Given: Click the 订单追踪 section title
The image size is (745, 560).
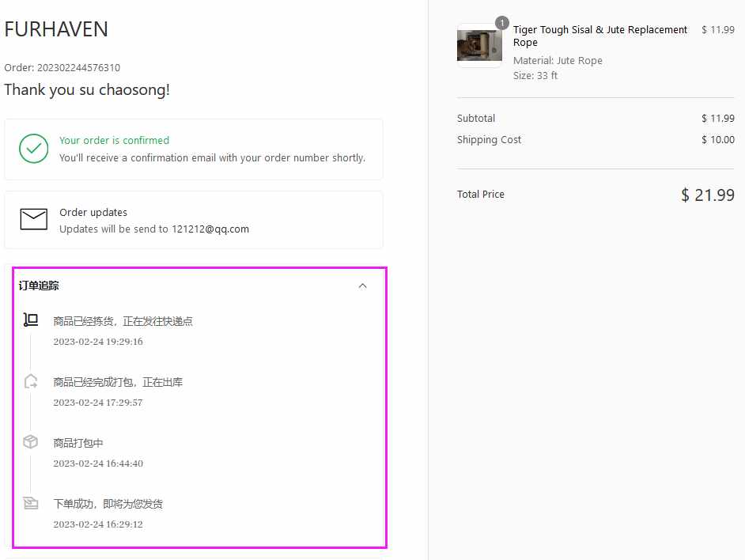Looking at the screenshot, I should click(39, 286).
